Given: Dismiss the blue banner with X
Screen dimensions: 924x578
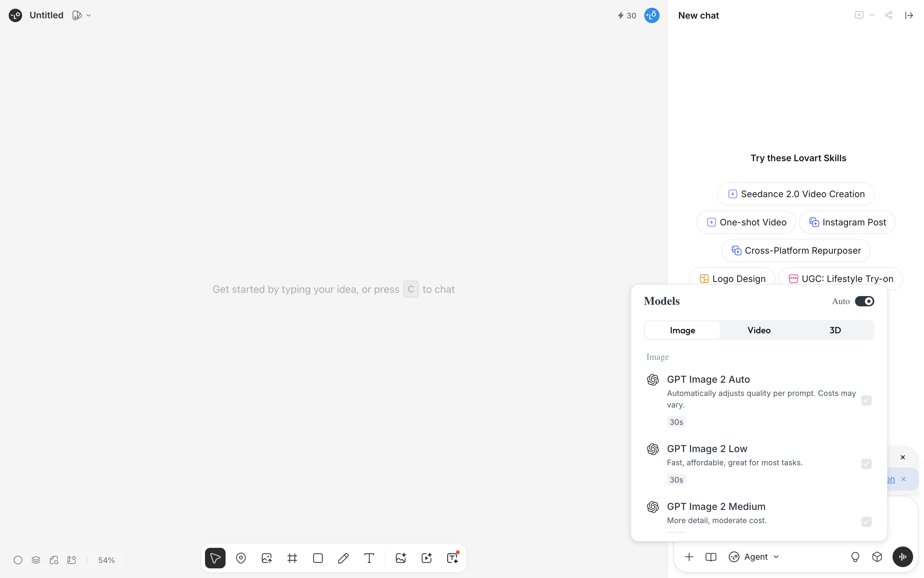Looking at the screenshot, I should click(x=903, y=479).
